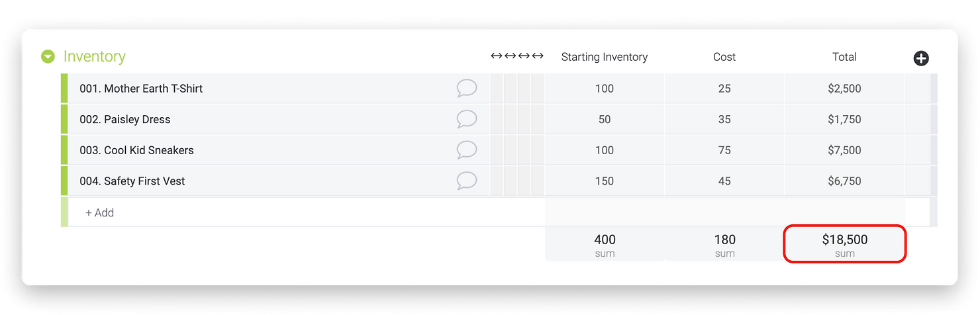This screenshot has width=980, height=315.
Task: Open the $18,500 total sum summary
Action: (x=845, y=244)
